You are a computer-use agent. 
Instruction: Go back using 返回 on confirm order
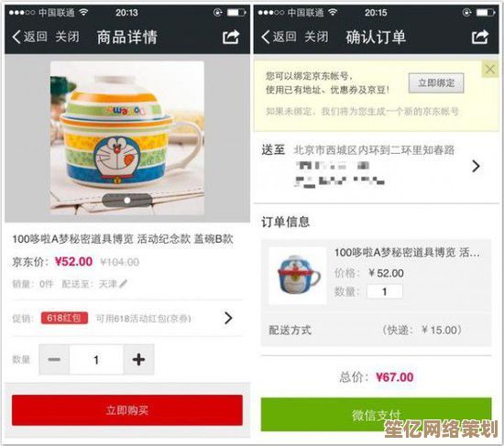click(x=279, y=37)
